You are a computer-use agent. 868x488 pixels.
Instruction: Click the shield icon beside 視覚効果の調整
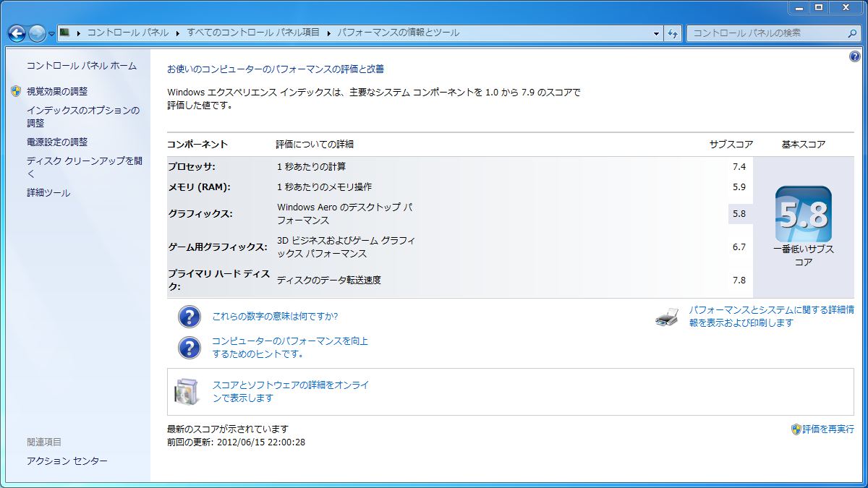point(17,92)
